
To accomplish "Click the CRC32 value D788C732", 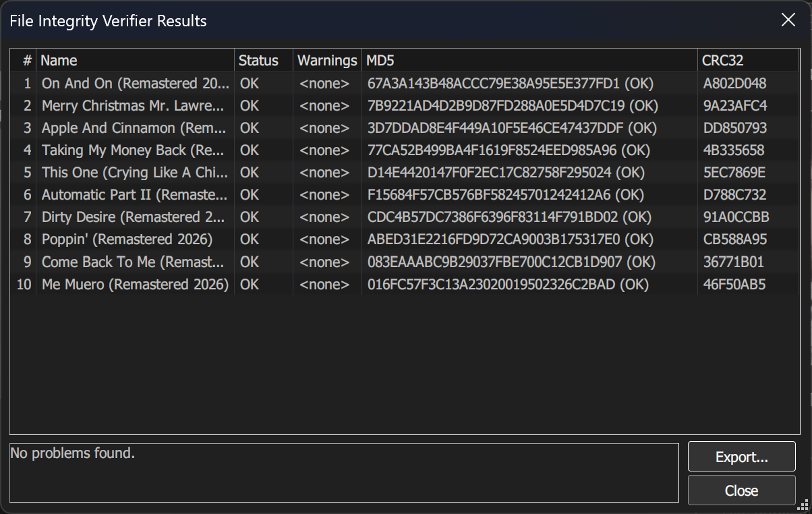I will 734,195.
